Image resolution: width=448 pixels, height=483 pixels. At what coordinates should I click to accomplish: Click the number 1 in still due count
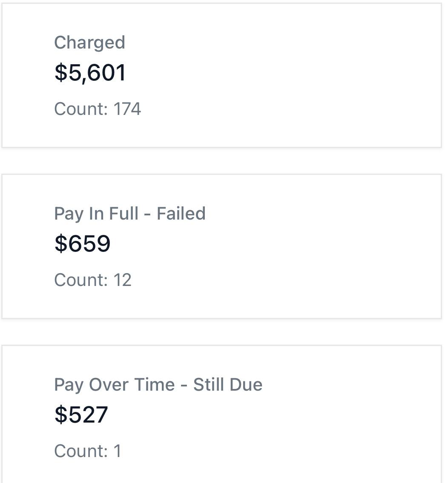118,451
